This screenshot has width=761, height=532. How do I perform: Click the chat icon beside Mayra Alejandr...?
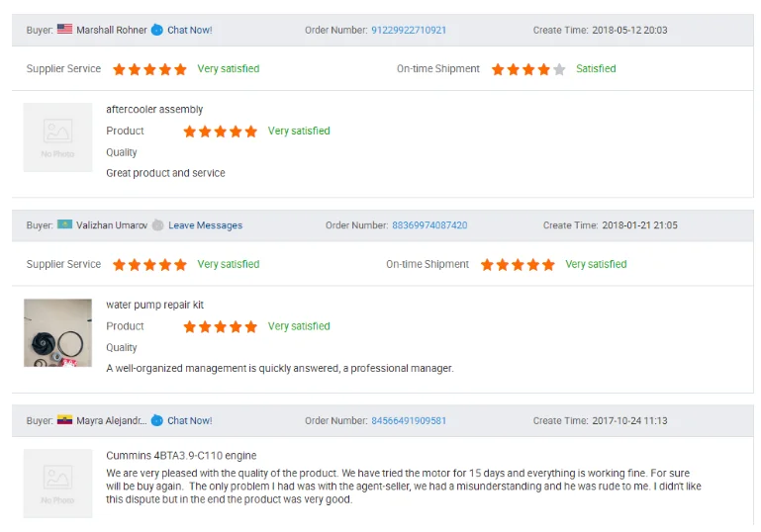click(x=157, y=420)
